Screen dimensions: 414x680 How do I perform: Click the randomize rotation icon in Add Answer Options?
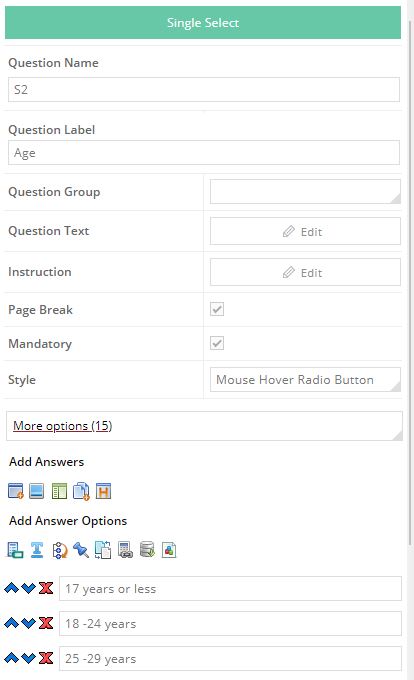[x=59, y=550]
